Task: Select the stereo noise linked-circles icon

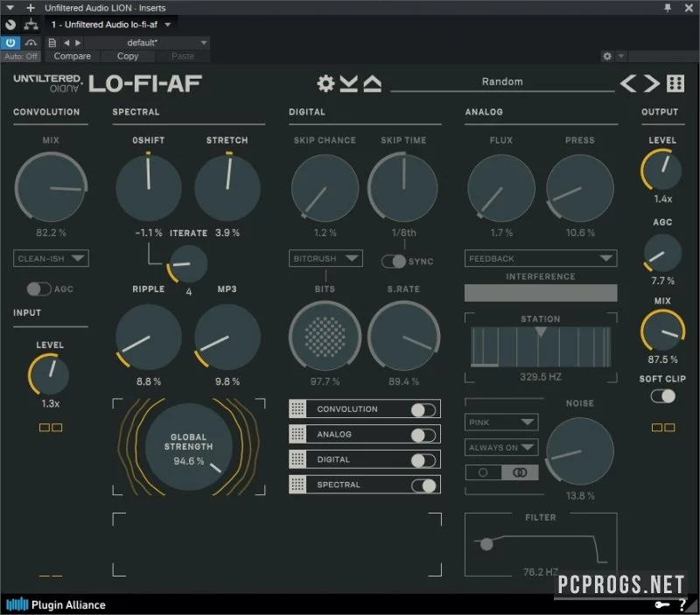Action: pyautogui.click(x=520, y=472)
